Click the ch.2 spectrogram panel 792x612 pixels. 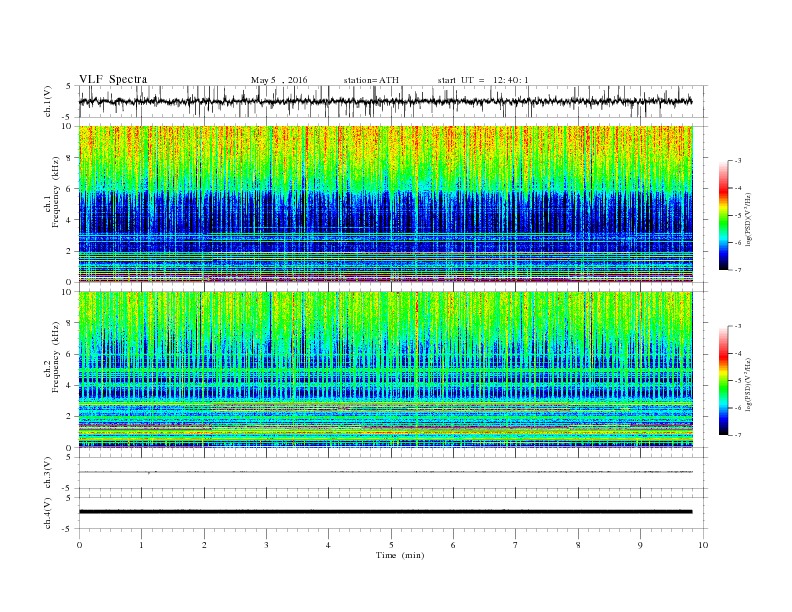pos(385,370)
